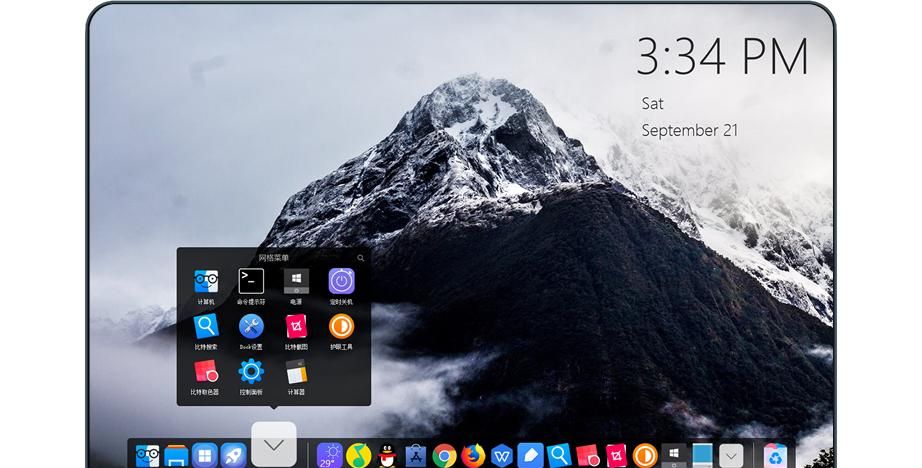Click the 3:34 PM clock widget
The height and width of the screenshot is (468, 922).
pos(723,56)
